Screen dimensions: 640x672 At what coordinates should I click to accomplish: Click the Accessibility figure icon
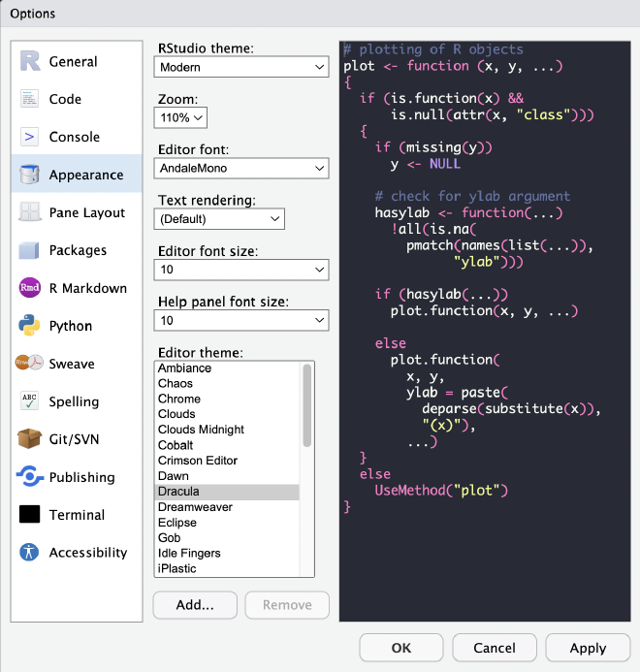tap(30, 553)
